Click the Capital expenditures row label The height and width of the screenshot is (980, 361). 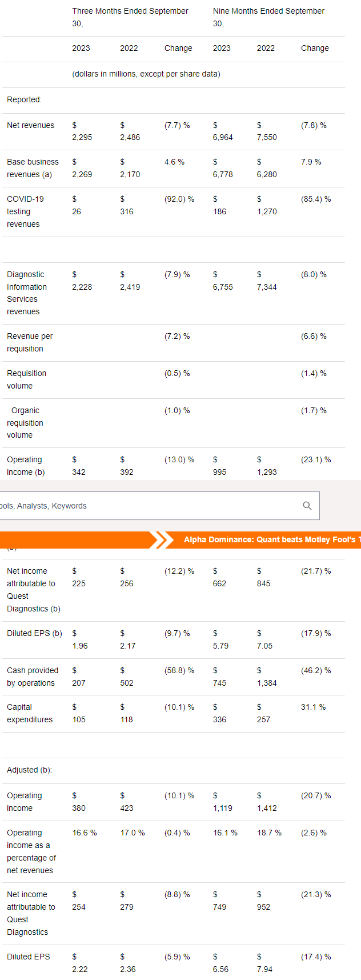click(30, 713)
